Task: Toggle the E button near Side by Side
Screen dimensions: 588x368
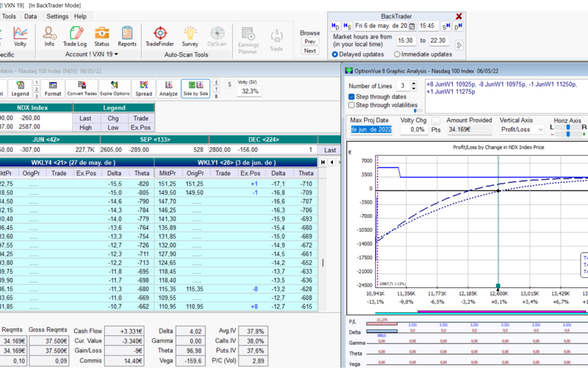Action: pos(216,82)
